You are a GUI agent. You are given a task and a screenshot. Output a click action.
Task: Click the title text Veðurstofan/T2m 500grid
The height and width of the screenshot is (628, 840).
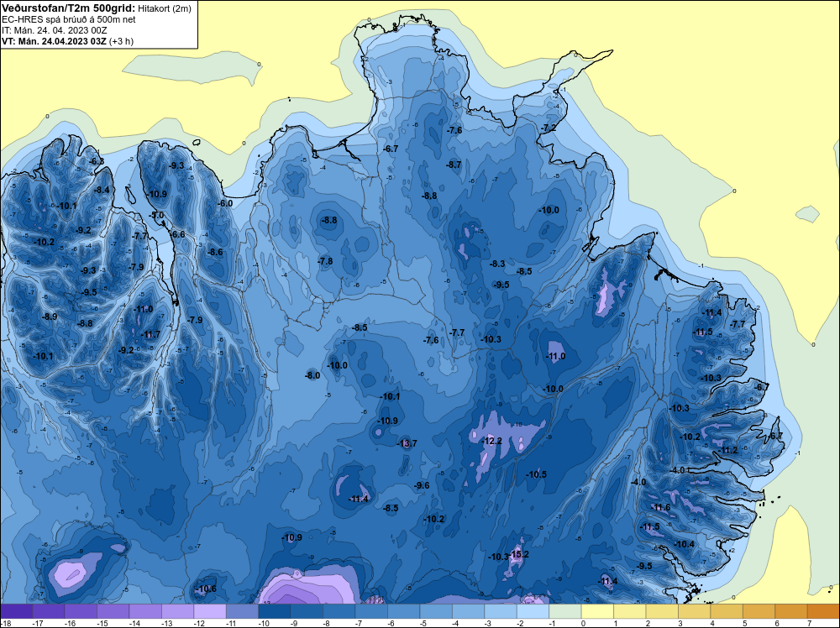tap(68, 8)
